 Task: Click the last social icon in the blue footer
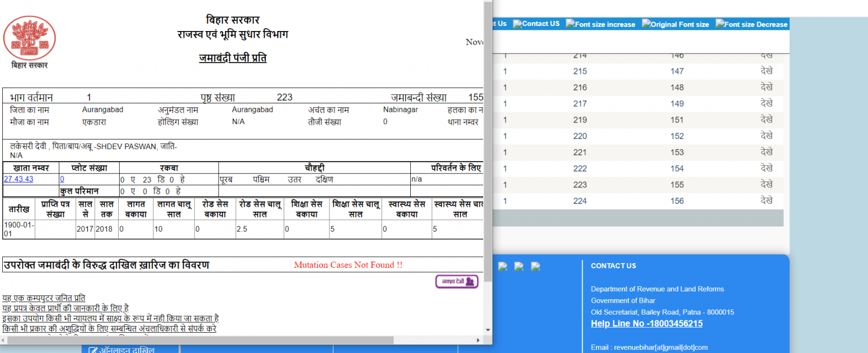click(x=535, y=266)
